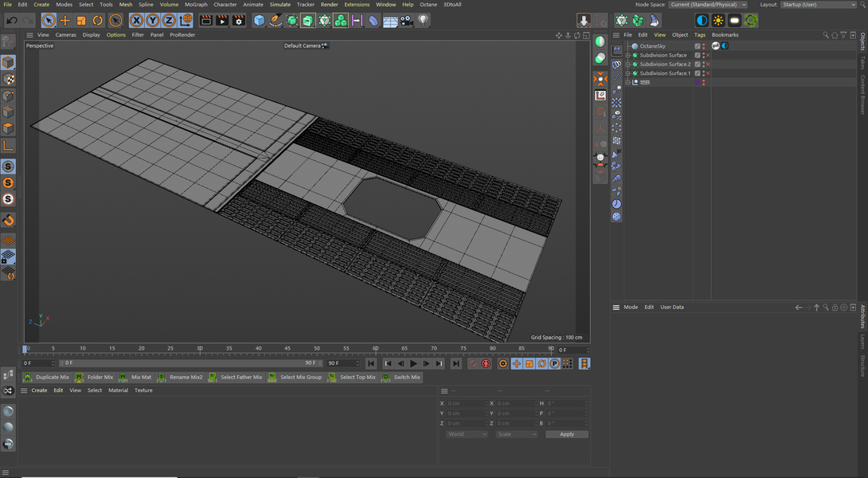Select the Move tool in top toolbar
Screen dimensions: 868x478
[65, 21]
